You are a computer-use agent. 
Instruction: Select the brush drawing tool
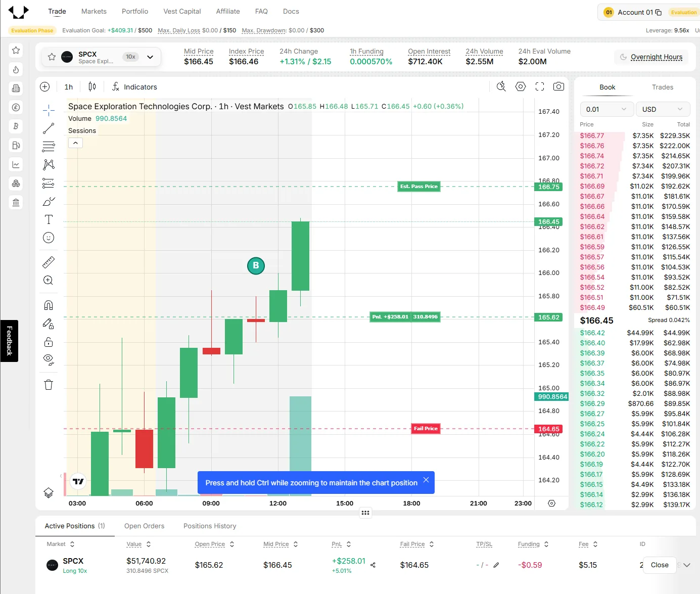click(x=49, y=201)
